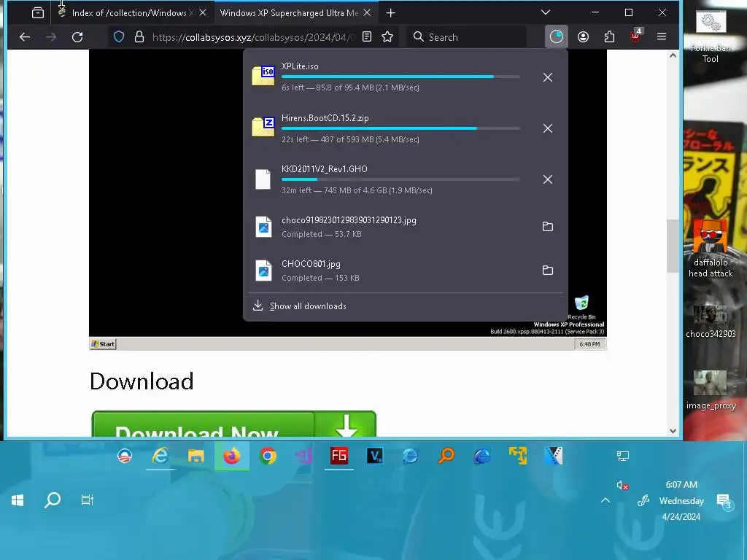
Task: Select XPLite.iso file name
Action: click(x=300, y=66)
